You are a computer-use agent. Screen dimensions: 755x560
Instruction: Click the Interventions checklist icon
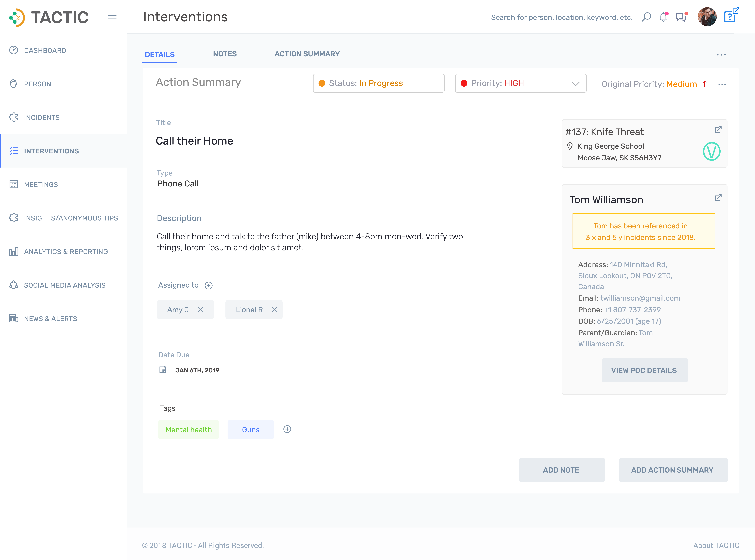(x=14, y=151)
